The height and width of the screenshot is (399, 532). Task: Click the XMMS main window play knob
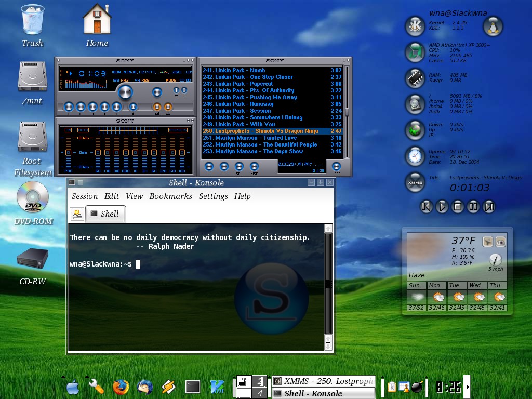81,107
